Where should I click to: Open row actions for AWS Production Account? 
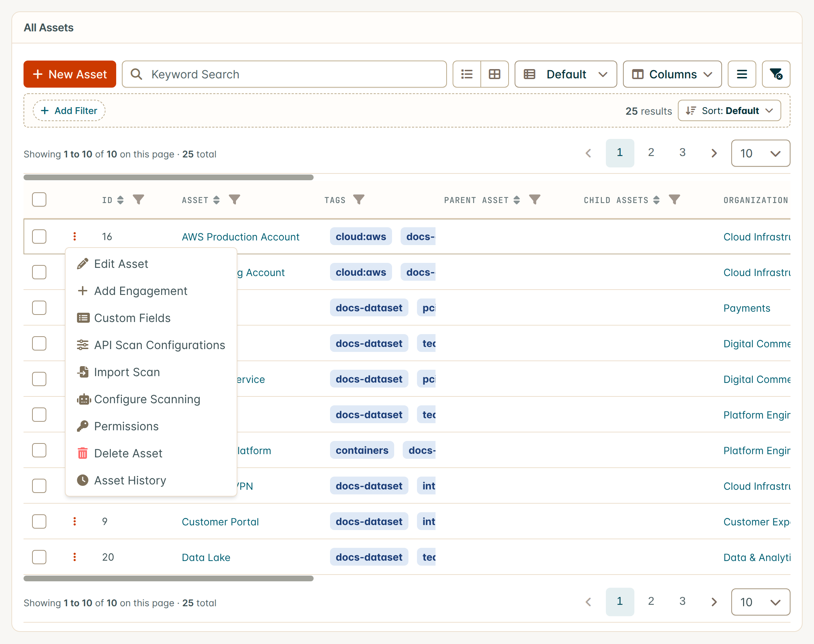point(75,237)
